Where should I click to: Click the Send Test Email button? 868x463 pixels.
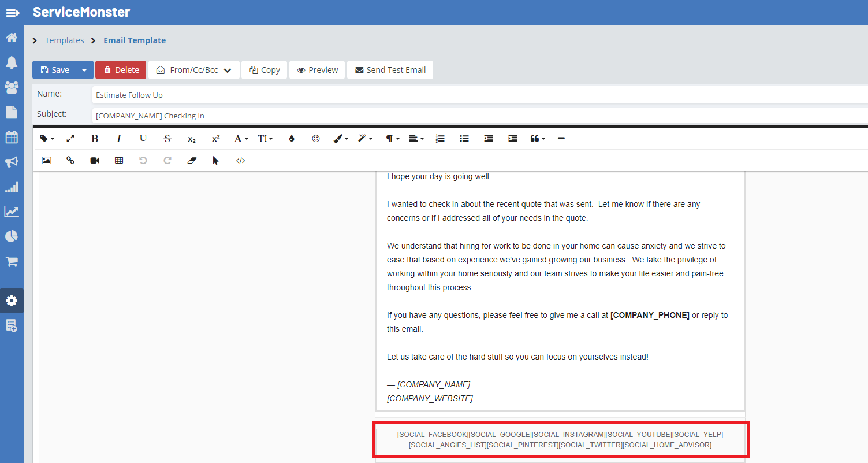click(x=390, y=70)
